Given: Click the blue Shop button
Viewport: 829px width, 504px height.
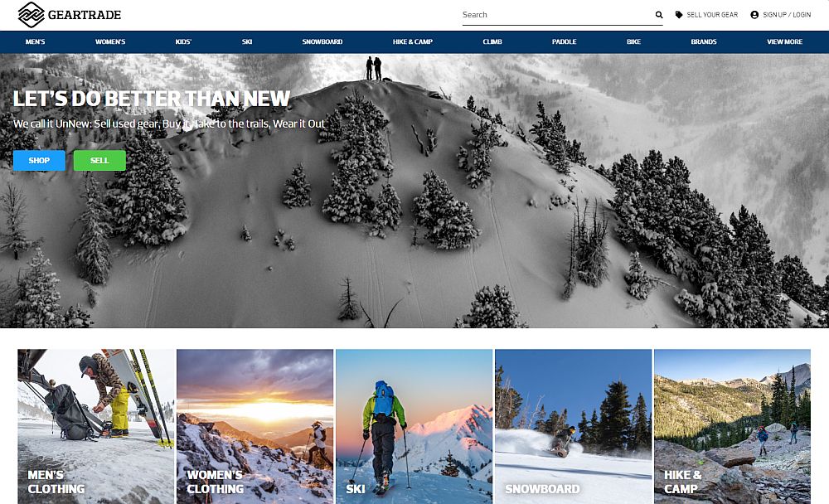Looking at the screenshot, I should [x=39, y=160].
